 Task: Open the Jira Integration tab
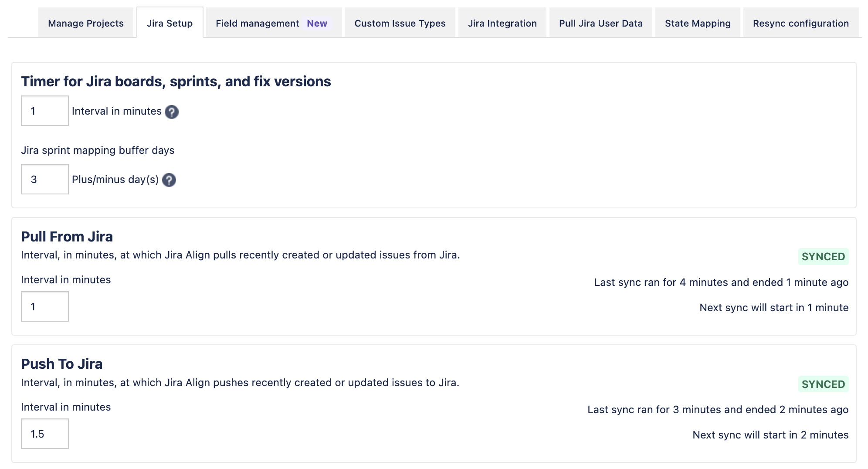tap(502, 23)
